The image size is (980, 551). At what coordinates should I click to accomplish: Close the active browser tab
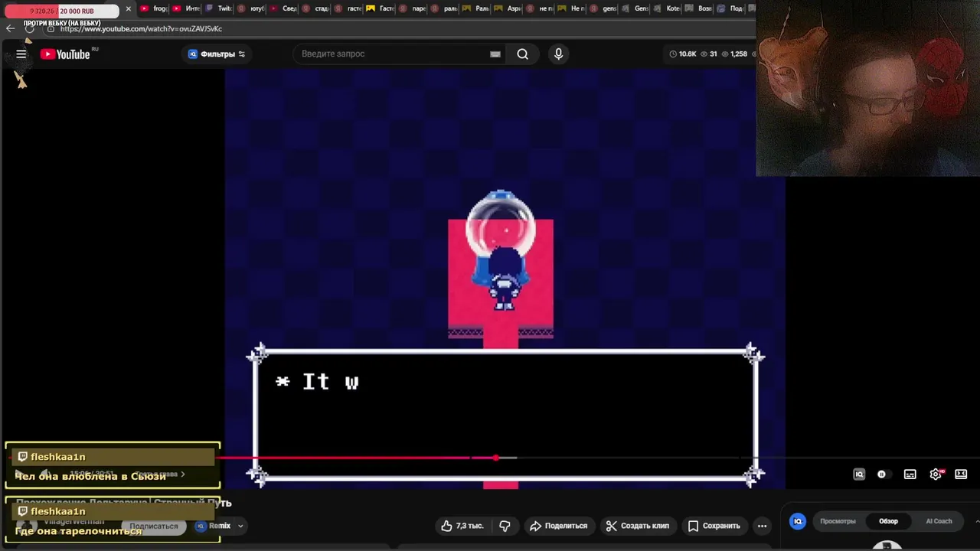128,9
